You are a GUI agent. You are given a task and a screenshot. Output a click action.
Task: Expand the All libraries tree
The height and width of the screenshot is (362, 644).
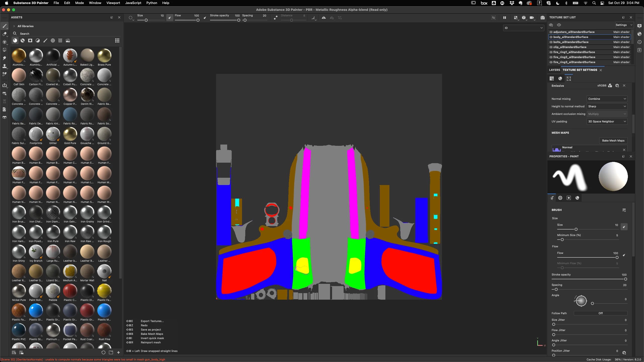(x=14, y=26)
